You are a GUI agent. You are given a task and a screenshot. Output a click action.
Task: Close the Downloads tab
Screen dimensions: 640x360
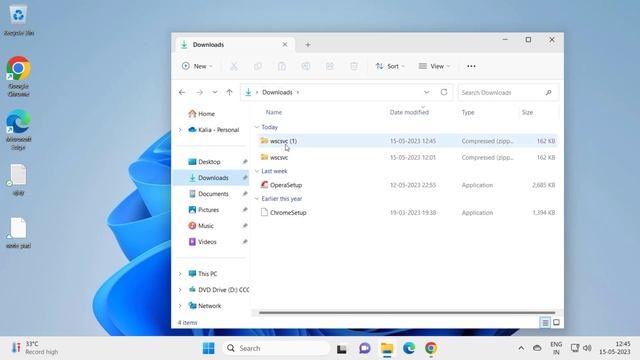click(285, 44)
